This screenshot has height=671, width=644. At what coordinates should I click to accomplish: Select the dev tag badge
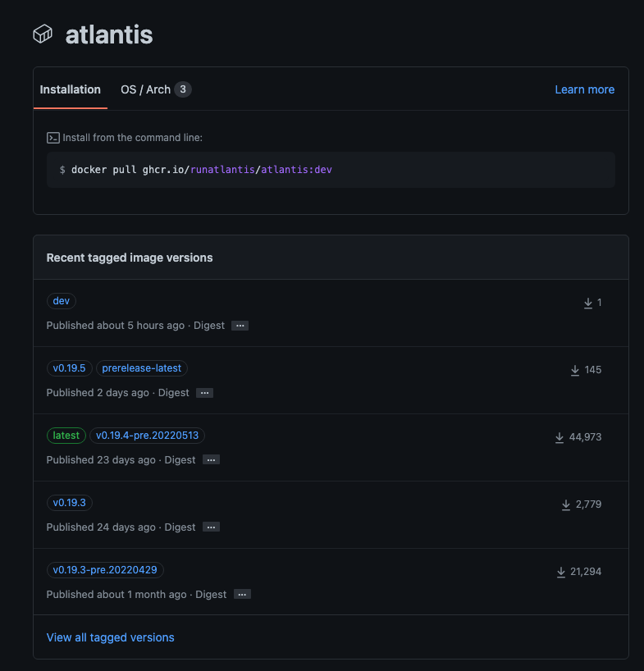coord(61,300)
